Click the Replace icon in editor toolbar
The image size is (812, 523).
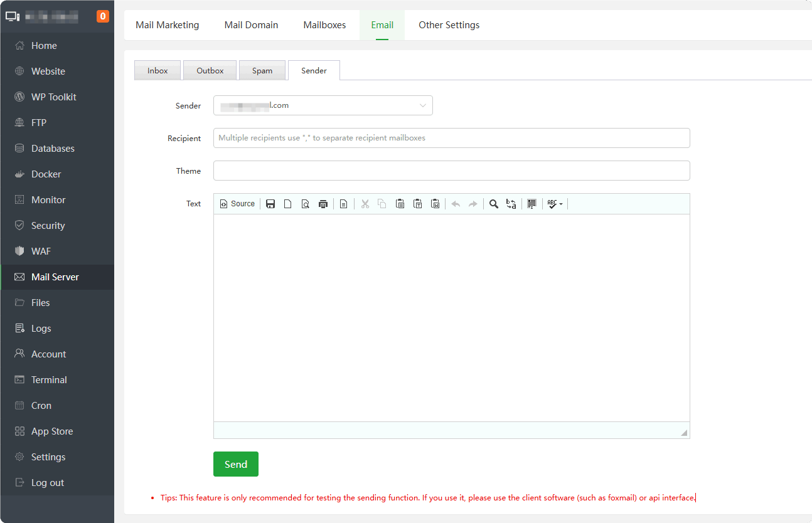click(x=511, y=204)
